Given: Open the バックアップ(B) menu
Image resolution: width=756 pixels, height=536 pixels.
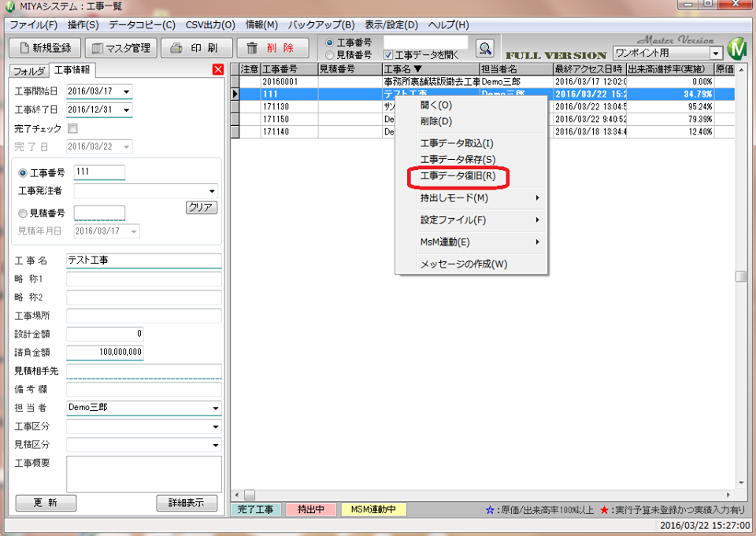Looking at the screenshot, I should pos(321,24).
